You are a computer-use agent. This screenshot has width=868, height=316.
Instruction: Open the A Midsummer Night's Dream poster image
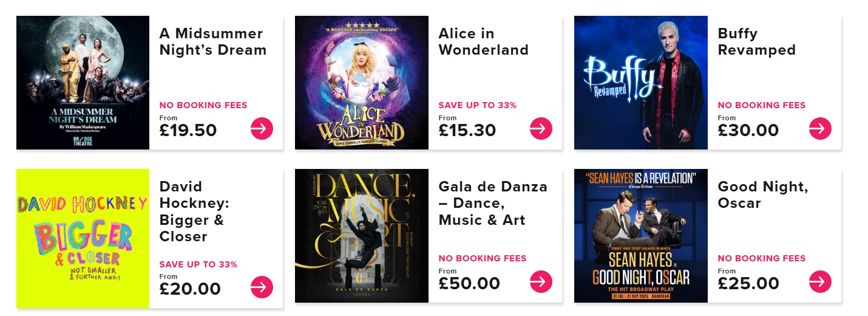pos(83,83)
